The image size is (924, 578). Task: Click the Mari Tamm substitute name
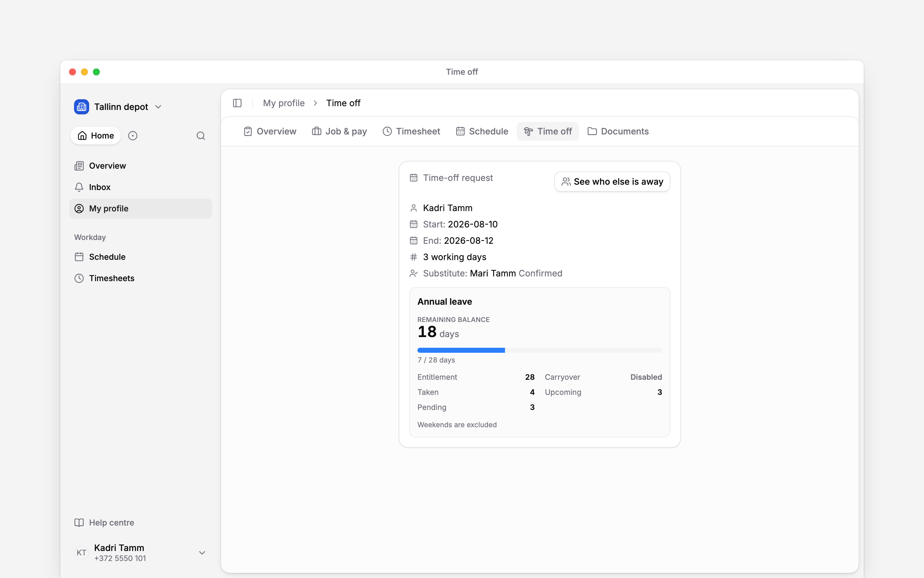[493, 273]
